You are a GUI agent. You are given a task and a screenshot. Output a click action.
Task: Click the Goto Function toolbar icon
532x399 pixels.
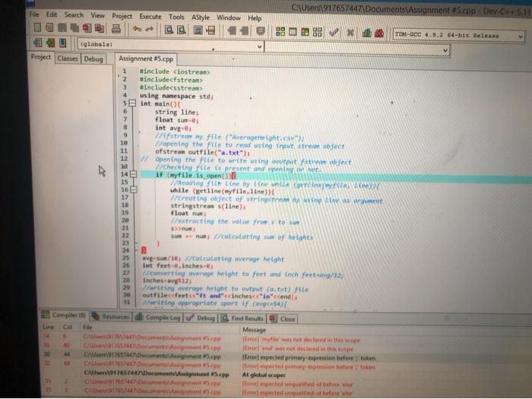[198, 30]
